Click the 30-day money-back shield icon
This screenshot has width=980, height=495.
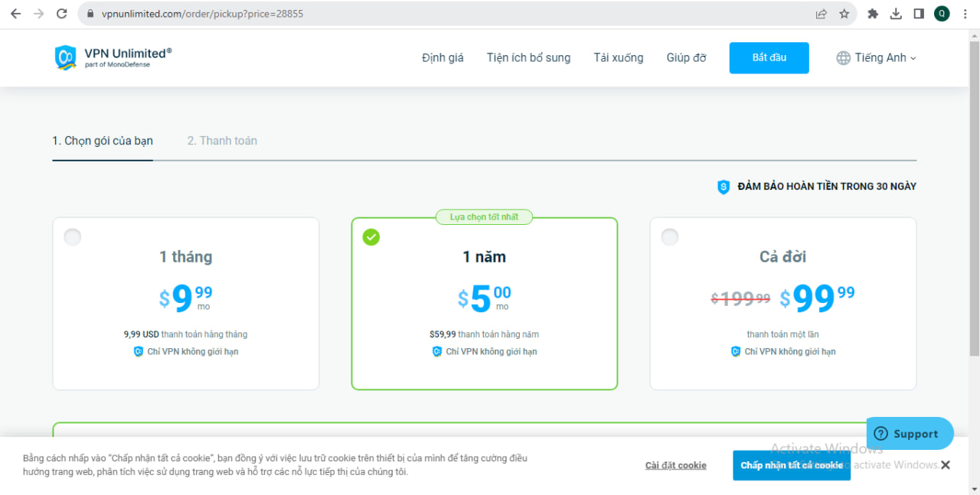723,187
